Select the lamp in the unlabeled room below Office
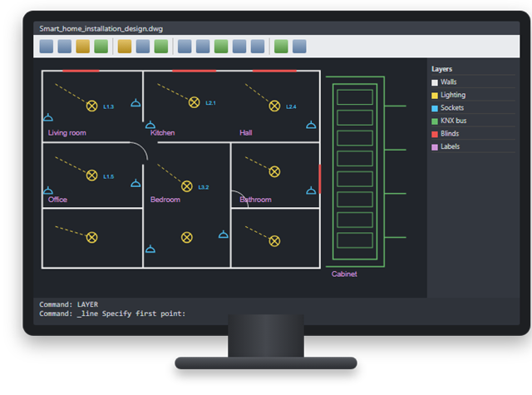532x395 pixels. point(91,238)
